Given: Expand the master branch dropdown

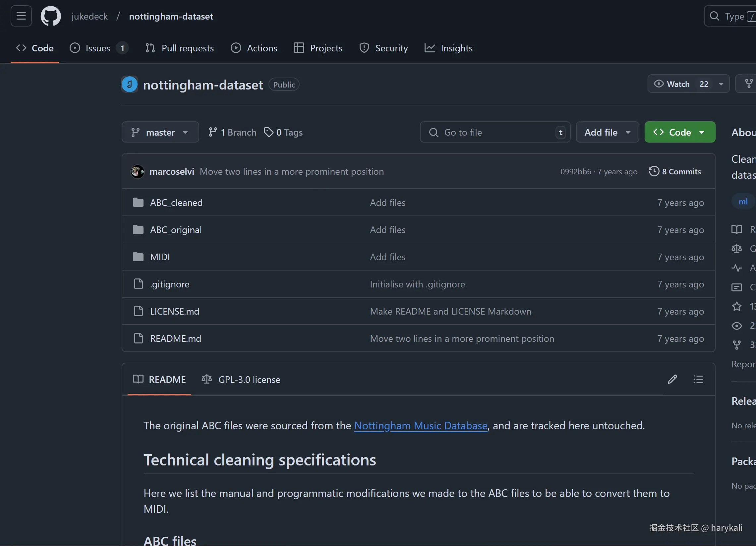Looking at the screenshot, I should click(x=160, y=132).
